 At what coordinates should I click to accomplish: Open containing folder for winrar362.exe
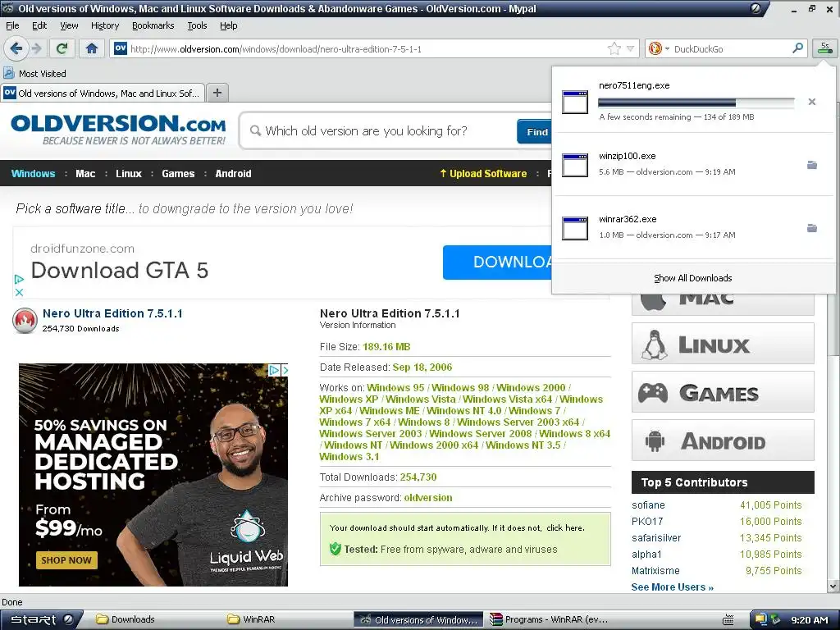click(x=811, y=228)
